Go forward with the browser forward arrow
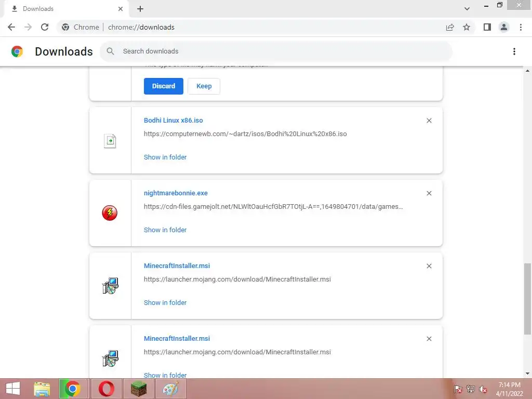 coord(28,27)
